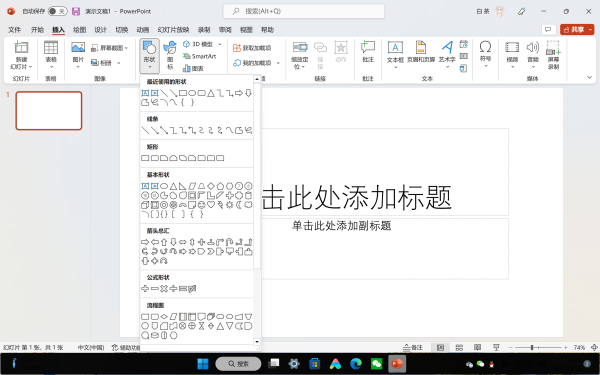Click the SmartArt button
This screenshot has width=600, height=375.
tap(200, 56)
